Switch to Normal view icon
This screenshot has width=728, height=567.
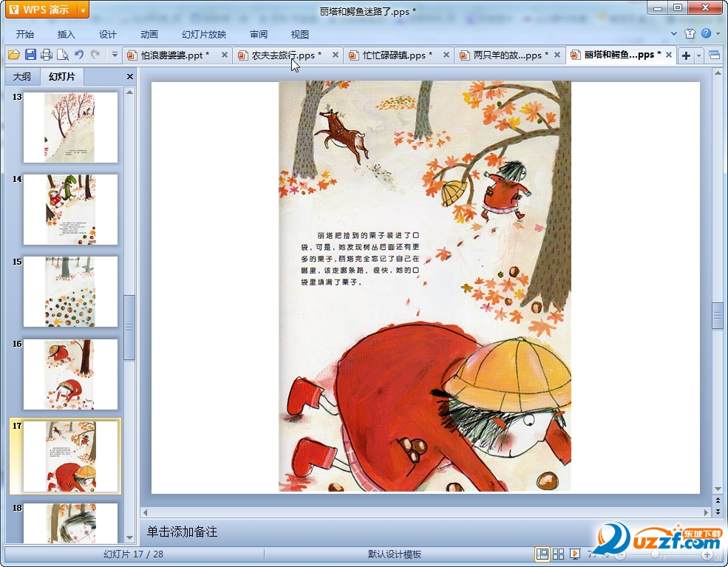coord(542,554)
